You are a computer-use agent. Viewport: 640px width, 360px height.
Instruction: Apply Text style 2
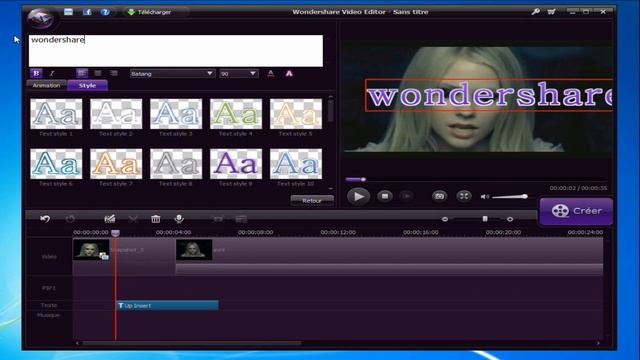pos(116,114)
